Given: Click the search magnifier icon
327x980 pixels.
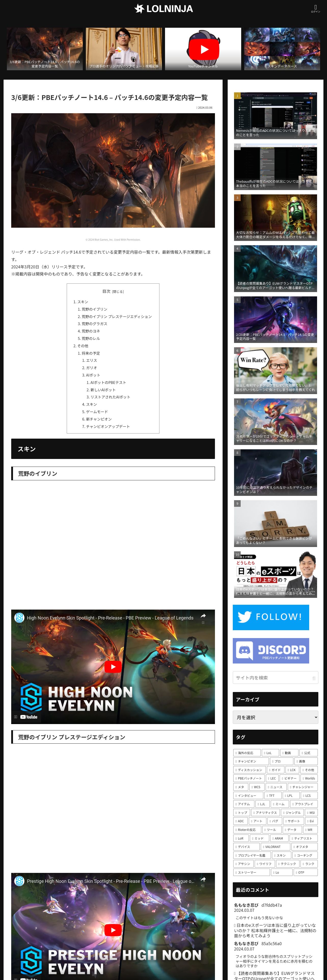Looking at the screenshot, I should pos(314,678).
